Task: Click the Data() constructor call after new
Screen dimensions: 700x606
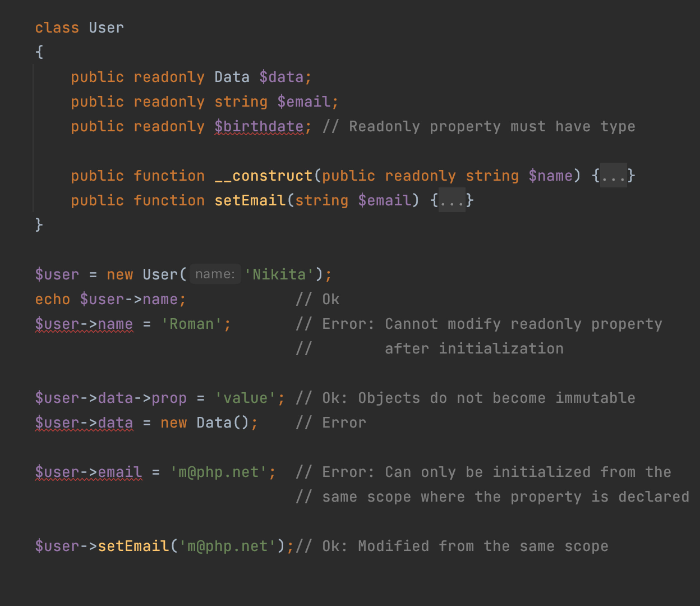Action: (x=214, y=423)
